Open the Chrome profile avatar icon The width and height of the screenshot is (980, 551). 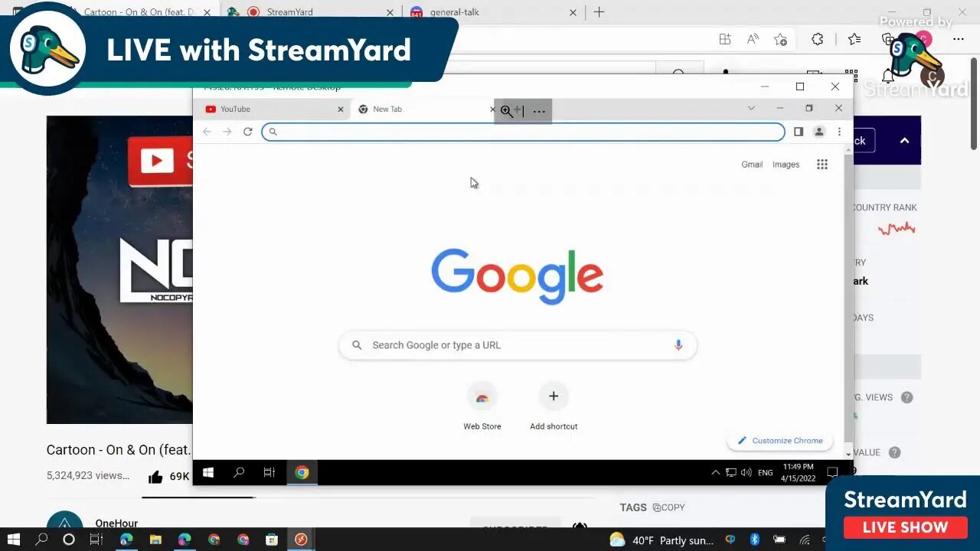[x=818, y=132]
